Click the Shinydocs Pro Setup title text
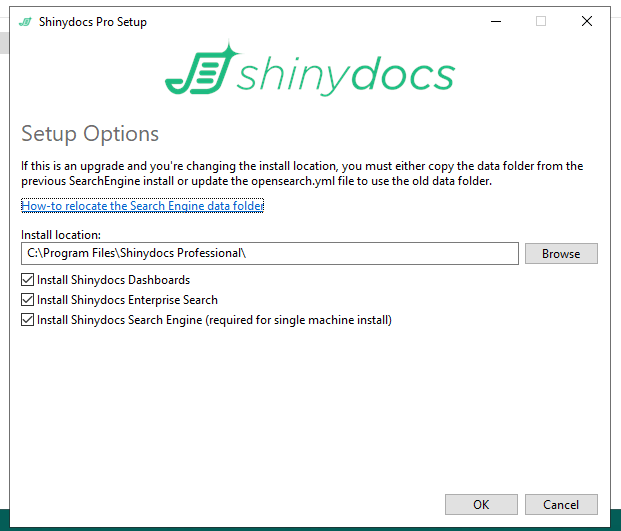621x531 pixels. (x=92, y=21)
